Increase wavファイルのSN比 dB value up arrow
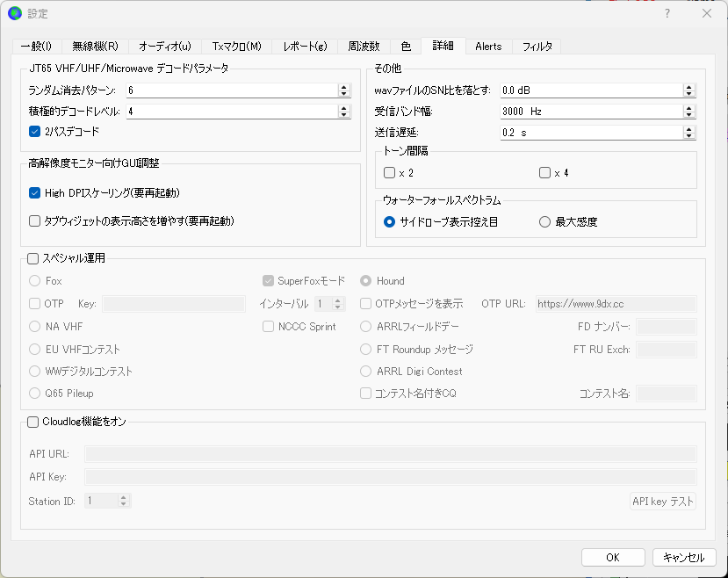Viewport: 728px width, 578px height. click(689, 87)
